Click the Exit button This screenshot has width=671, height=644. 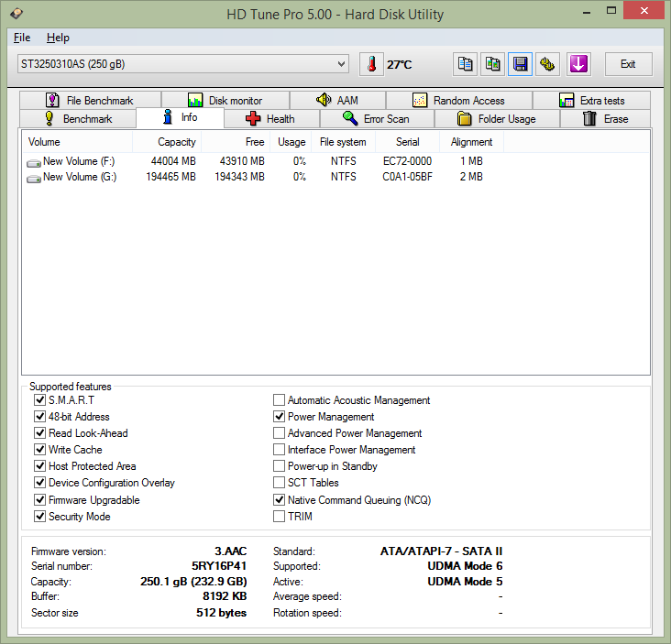[628, 64]
